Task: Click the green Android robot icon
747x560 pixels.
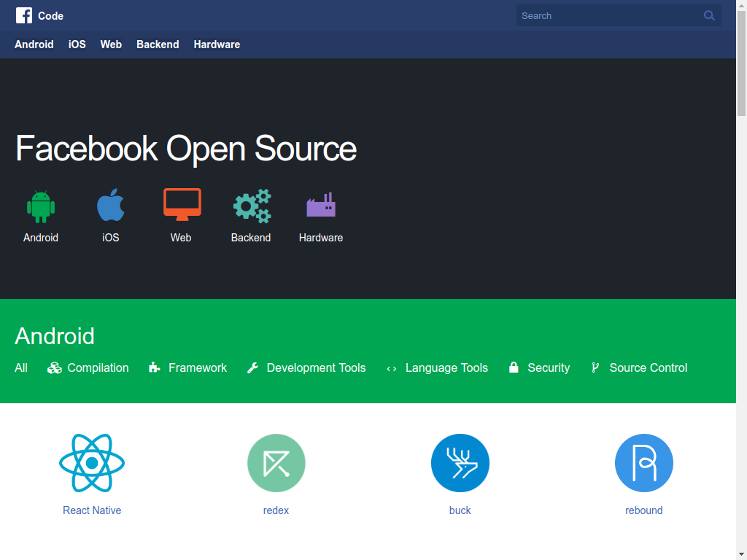Action: (x=41, y=206)
